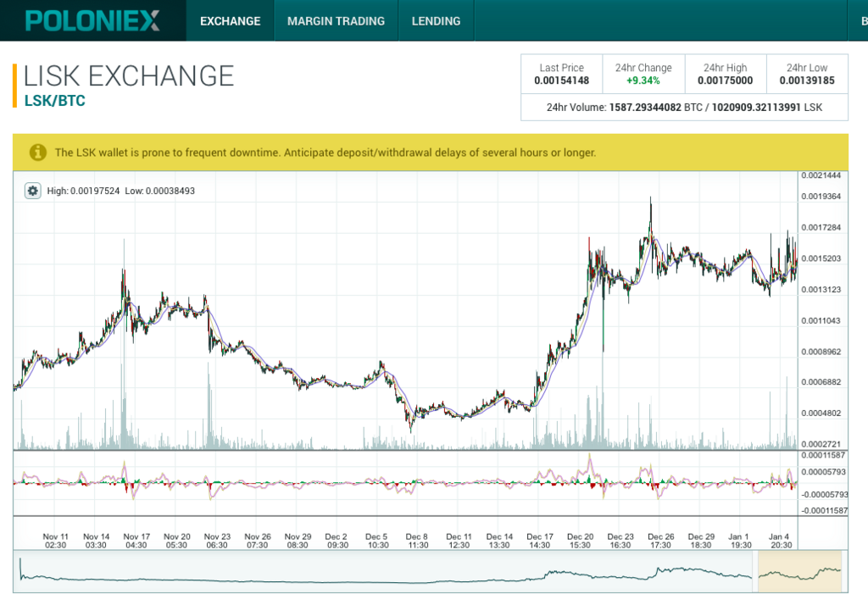This screenshot has width=868, height=605.
Task: Click the Dec 20 date axis label
Action: coord(581,541)
